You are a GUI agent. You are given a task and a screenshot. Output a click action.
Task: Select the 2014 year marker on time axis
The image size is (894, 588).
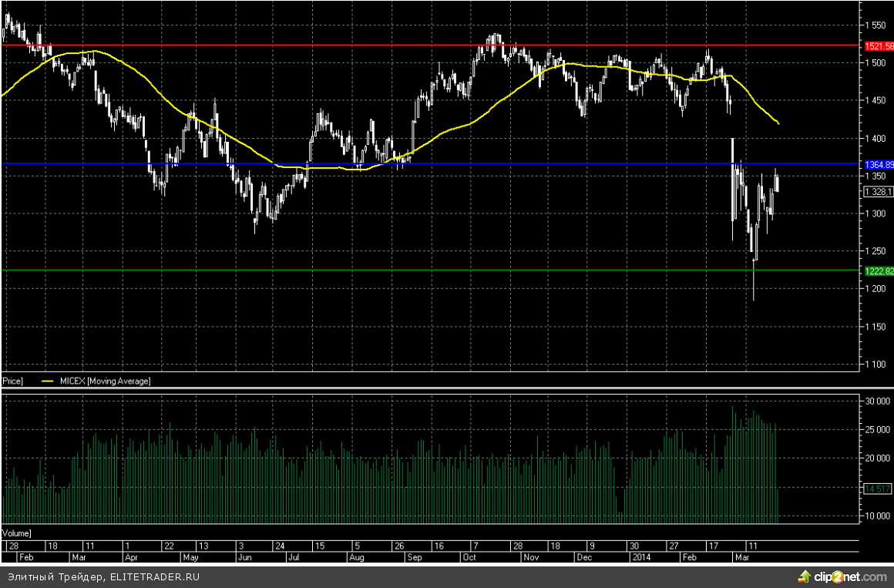(x=640, y=556)
